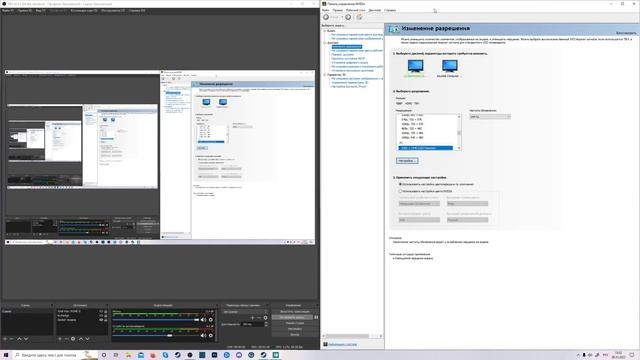Go back in NVIDIA Control Panel toolbar
This screenshot has width=640, height=360.
click(x=326, y=17)
